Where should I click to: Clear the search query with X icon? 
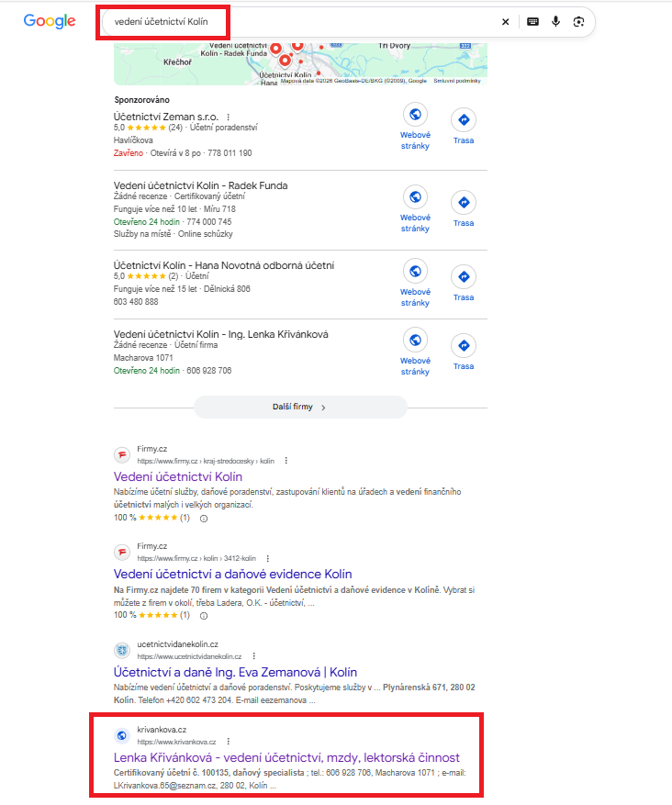point(506,21)
